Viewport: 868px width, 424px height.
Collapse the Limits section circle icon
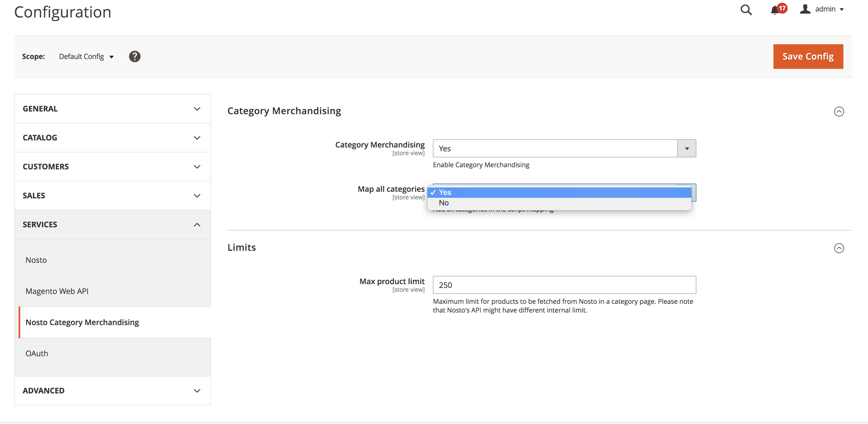point(839,248)
